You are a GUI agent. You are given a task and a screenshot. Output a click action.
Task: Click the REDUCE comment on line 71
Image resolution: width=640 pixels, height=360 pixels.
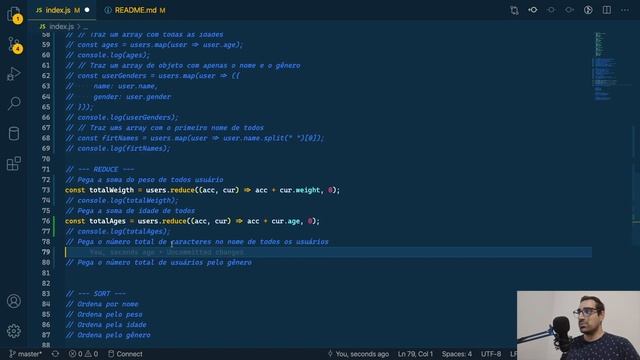[x=100, y=169]
